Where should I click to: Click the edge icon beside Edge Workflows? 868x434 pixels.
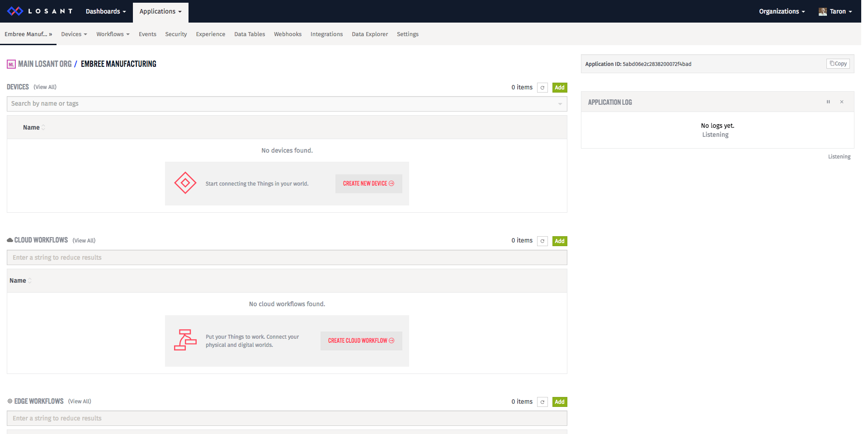click(10, 401)
